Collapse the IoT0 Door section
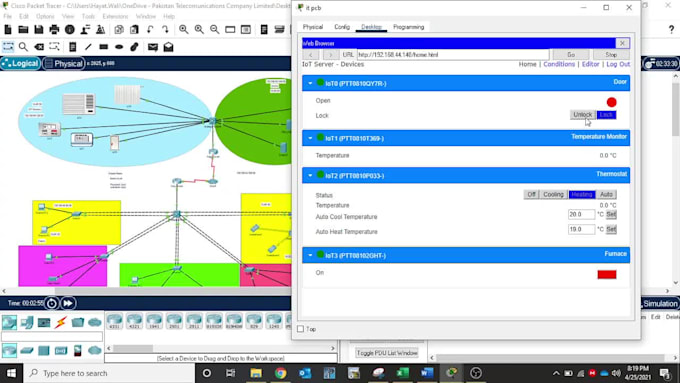The image size is (680, 383). [310, 83]
